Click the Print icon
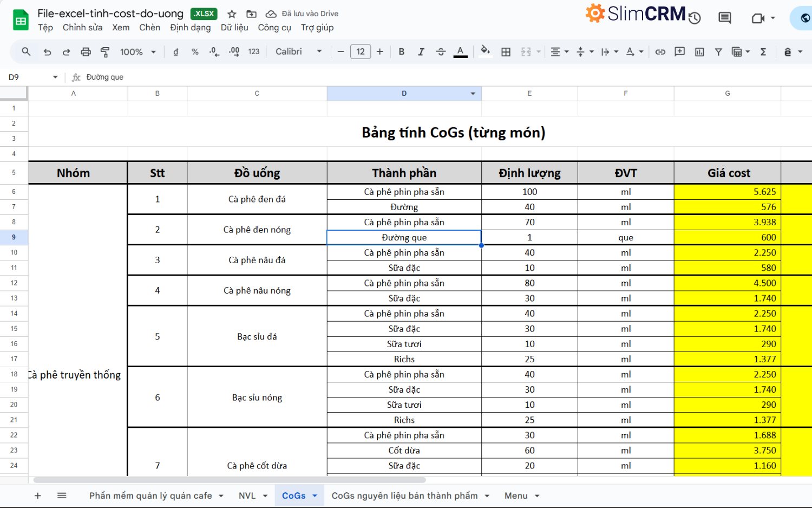Image resolution: width=812 pixels, height=508 pixels. 86,52
